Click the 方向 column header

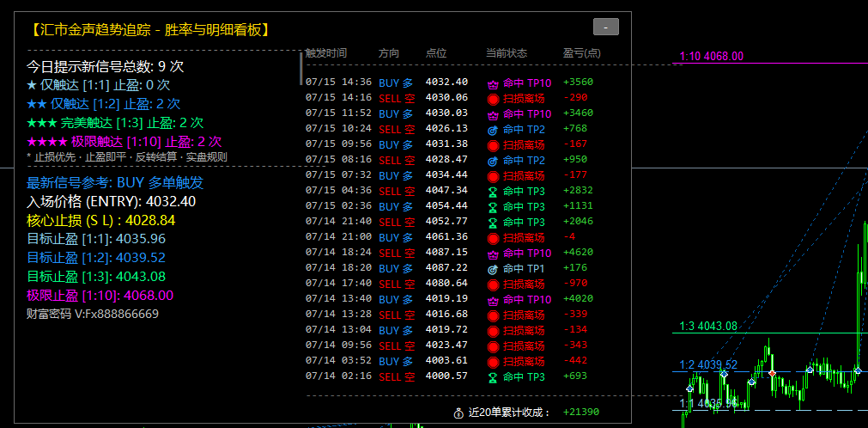[x=389, y=54]
